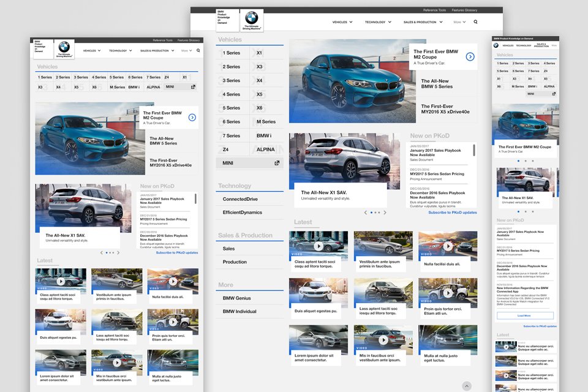This screenshot has height=392, width=588.
Task: Select the first carousel dot under M2 Coupe in mobile mockup
Action: (x=518, y=160)
